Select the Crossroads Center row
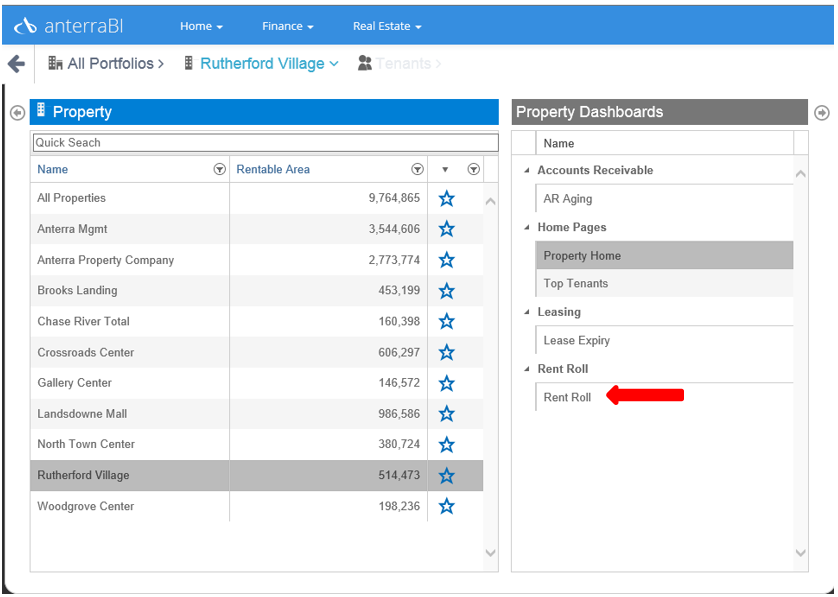838x597 pixels. [x=257, y=352]
